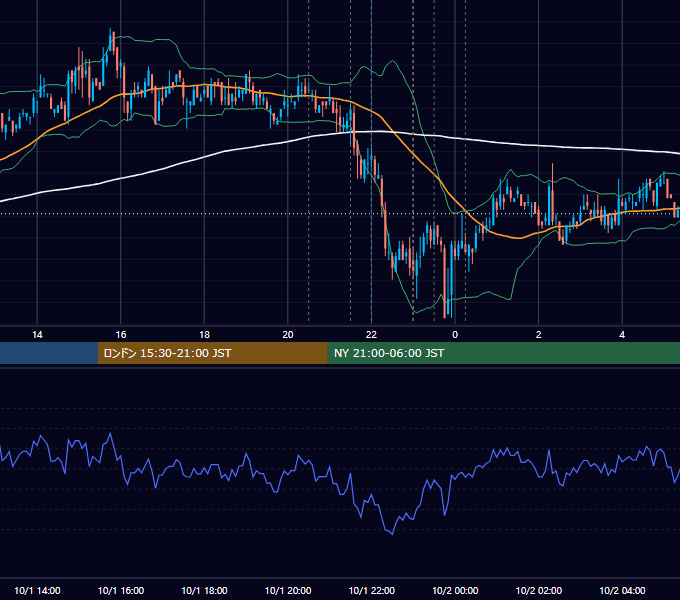Click the 10/1 14:00 label on oscillator axis
This screenshot has width=680, height=600.
37,590
